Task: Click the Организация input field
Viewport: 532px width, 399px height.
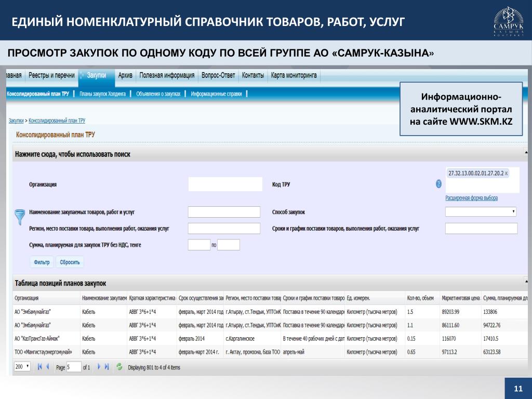Action: (x=225, y=184)
